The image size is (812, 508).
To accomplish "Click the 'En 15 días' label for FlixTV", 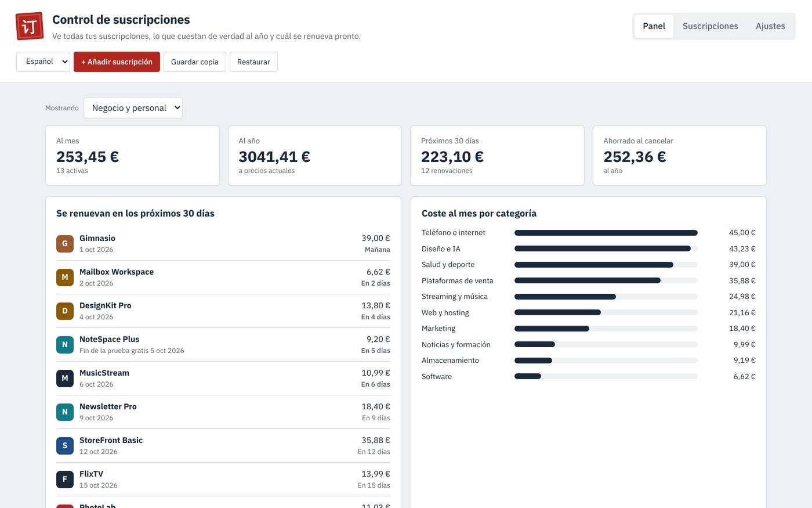I will click(374, 485).
